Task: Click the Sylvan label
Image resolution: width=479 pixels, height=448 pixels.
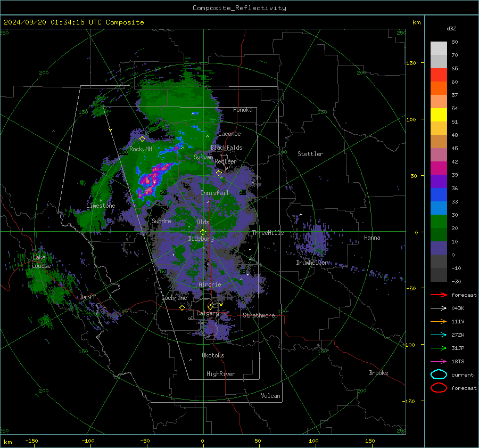Action: coord(203,157)
